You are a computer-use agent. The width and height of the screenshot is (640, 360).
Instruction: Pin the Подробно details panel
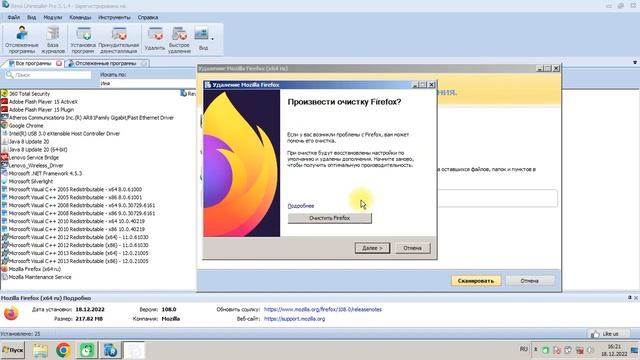click(630, 298)
